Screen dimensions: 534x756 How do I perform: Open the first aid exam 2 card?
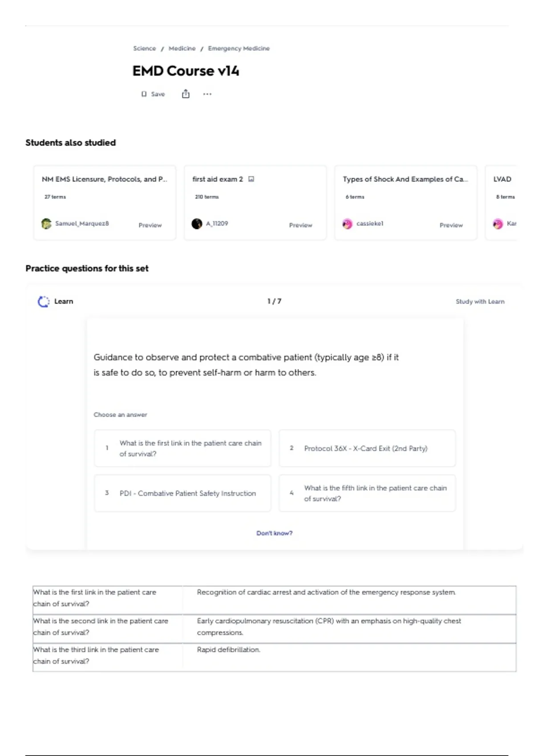point(218,179)
